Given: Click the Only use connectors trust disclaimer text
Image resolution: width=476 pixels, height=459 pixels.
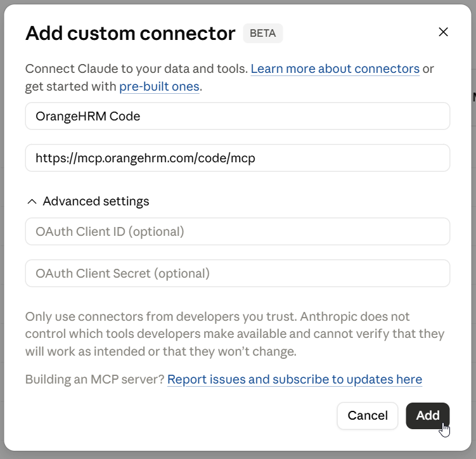Looking at the screenshot, I should (235, 334).
